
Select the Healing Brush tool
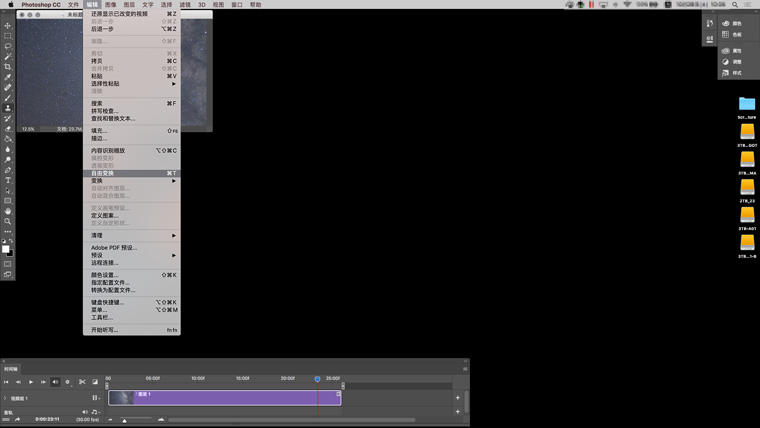[8, 87]
